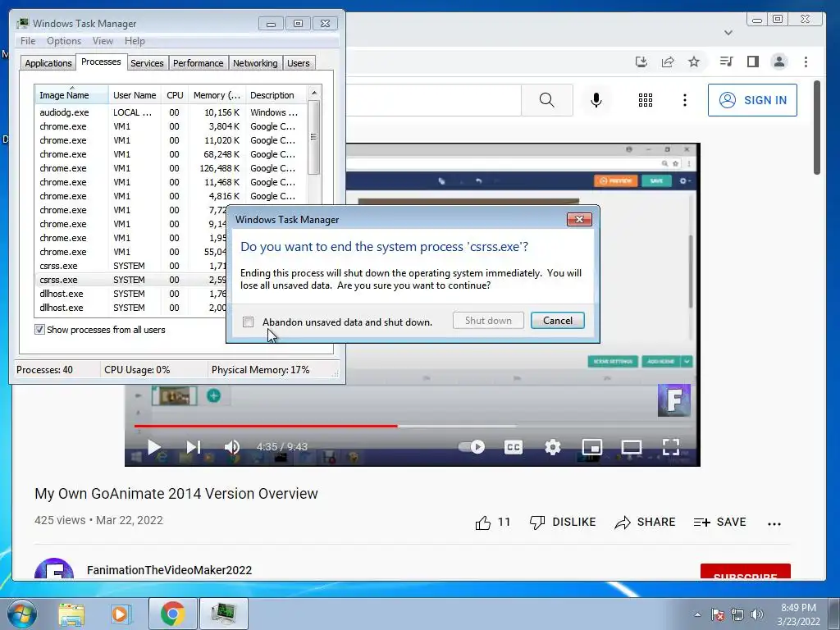Click the process list scroll up arrow
This screenshot has width=840, height=630.
314,92
